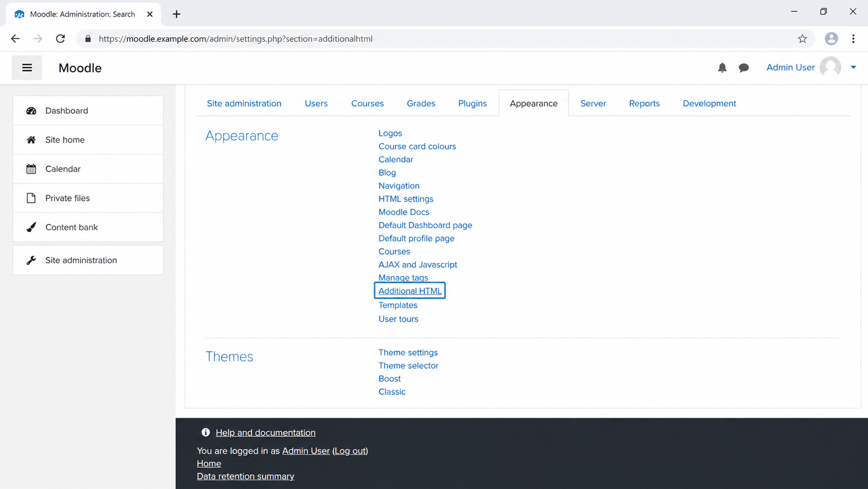
Task: Toggle the hamburger side panel button
Action: [x=27, y=68]
